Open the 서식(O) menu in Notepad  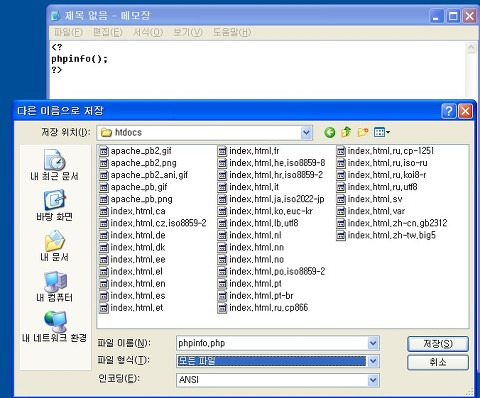[x=148, y=32]
